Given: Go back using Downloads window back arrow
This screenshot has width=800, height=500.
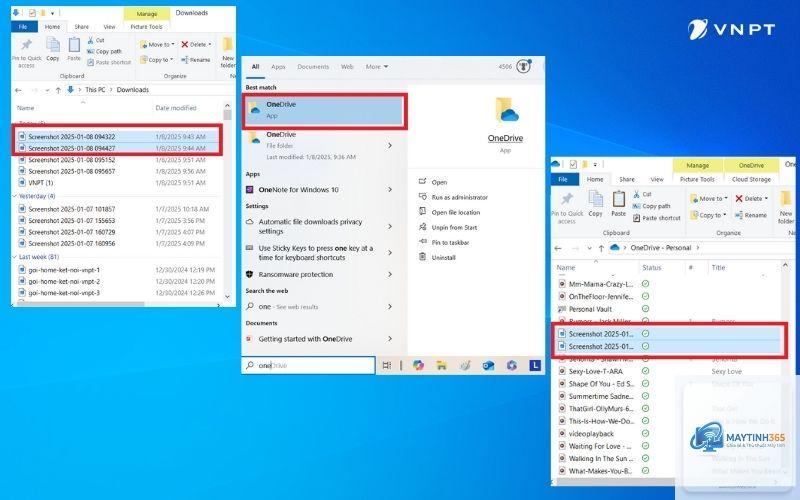Looking at the screenshot, I should point(18,90).
